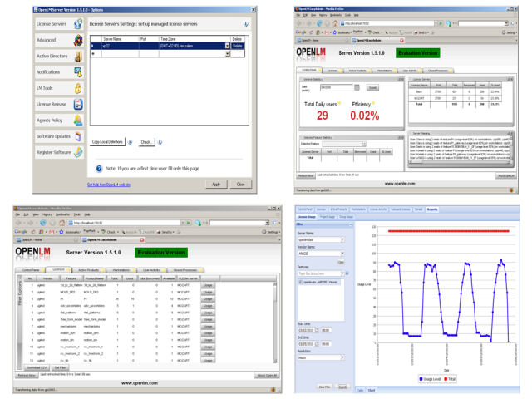
Task: Click the Advanced options cube icon
Action: (77, 40)
